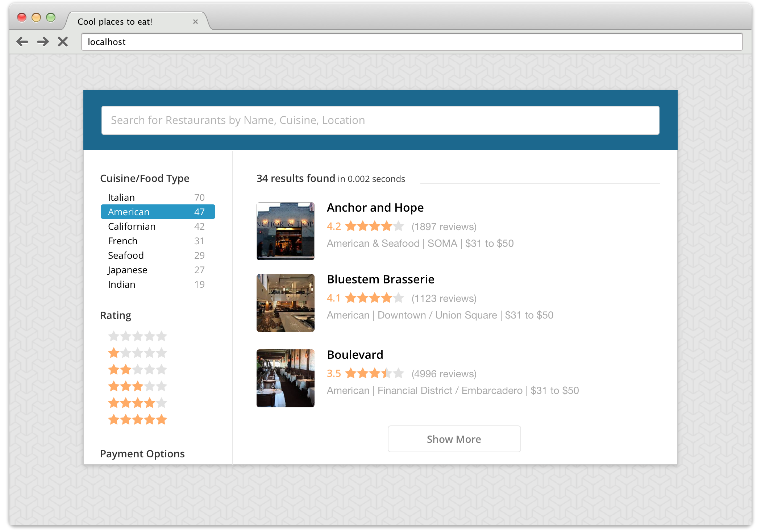Select the three-star rating filter
Image resolution: width=761 pixels, height=532 pixels.
pos(137,386)
